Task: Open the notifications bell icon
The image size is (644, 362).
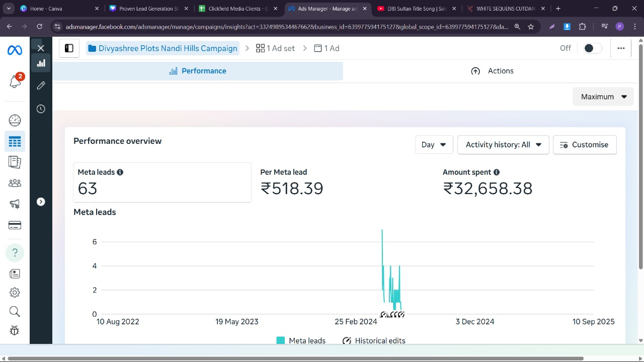Action: click(15, 82)
